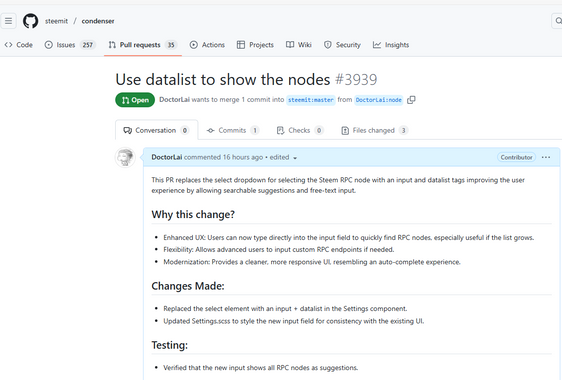This screenshot has height=380, width=562.
Task: Open the Actions tab
Action: coord(207,45)
